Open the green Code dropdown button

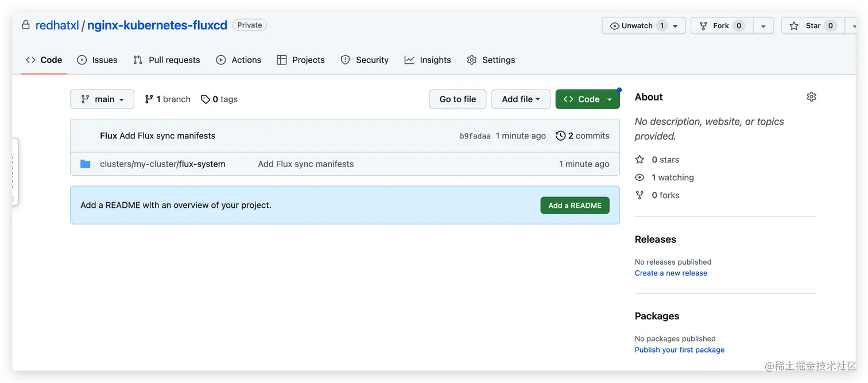point(588,99)
